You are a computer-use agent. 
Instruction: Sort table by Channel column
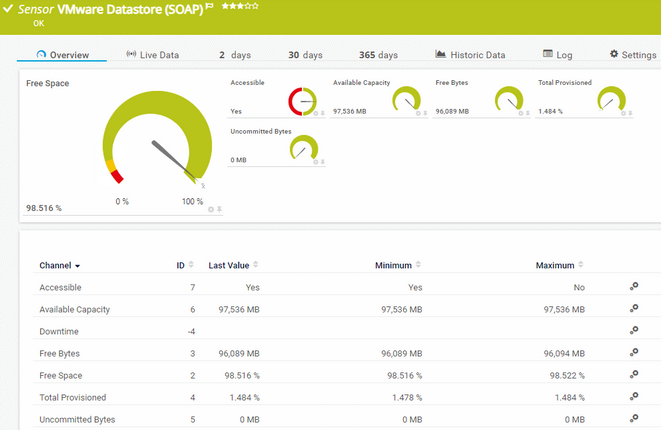point(60,266)
